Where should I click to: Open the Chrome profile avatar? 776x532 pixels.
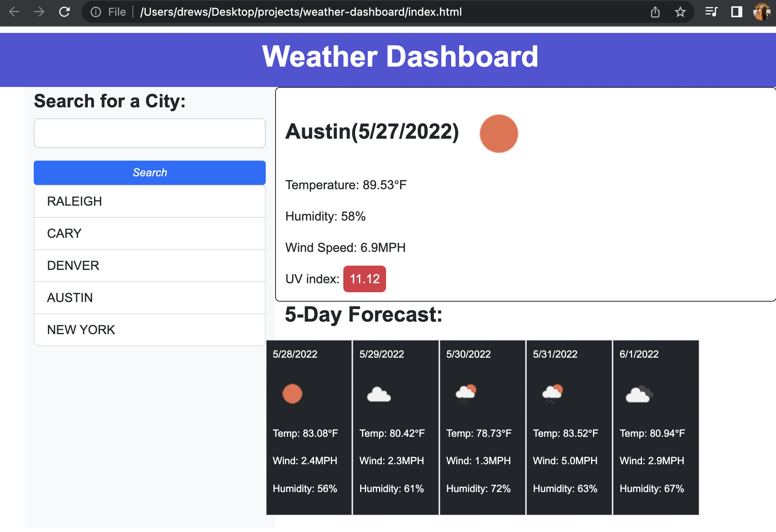coord(761,12)
